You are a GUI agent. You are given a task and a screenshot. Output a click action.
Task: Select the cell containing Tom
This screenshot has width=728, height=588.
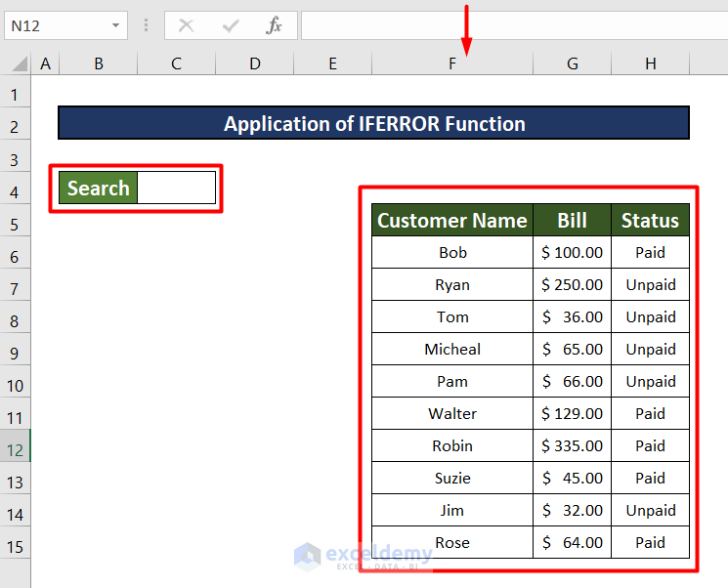pos(452,316)
